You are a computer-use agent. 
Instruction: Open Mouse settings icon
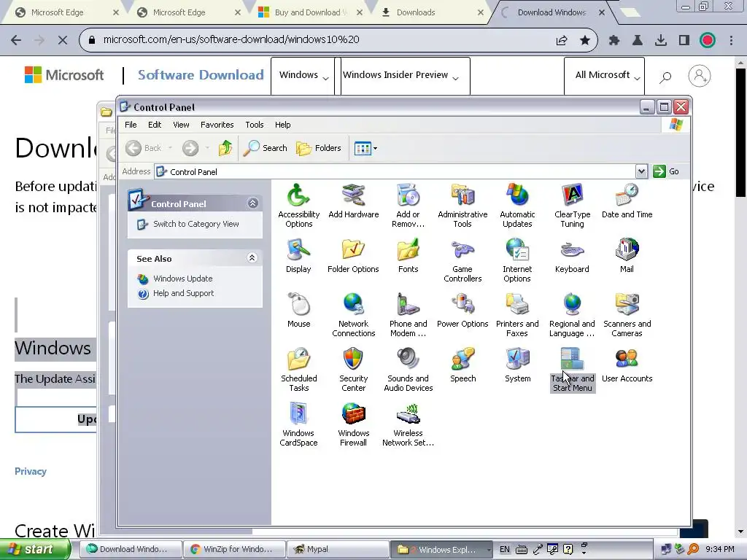click(x=298, y=311)
